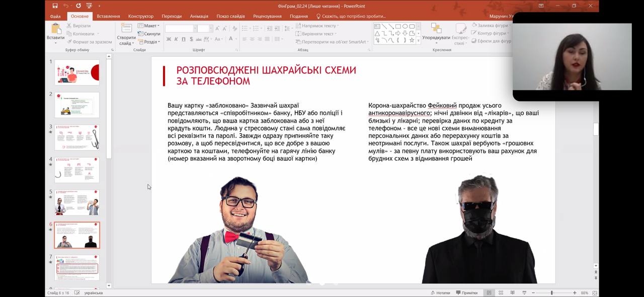Toggle the Comments (Примітки) pane
644x297 pixels.
tap(466, 292)
